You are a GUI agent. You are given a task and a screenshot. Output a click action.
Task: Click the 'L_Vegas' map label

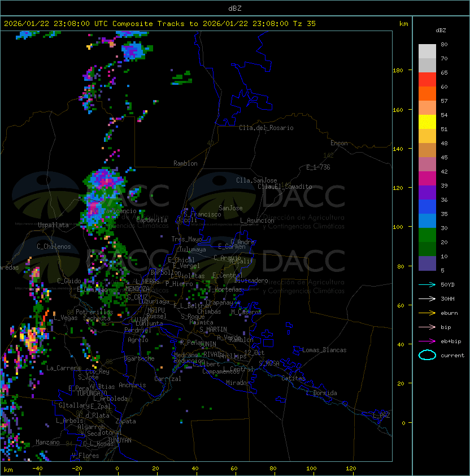[66, 318]
